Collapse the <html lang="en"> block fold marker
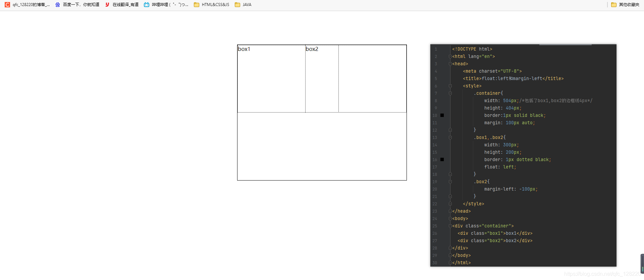The image size is (644, 280). (x=450, y=56)
